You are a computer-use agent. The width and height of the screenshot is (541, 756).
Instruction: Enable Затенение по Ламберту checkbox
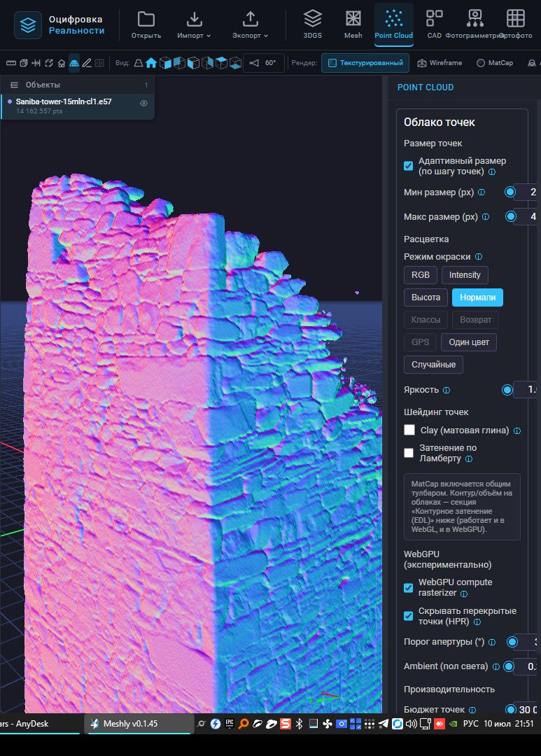(x=409, y=453)
